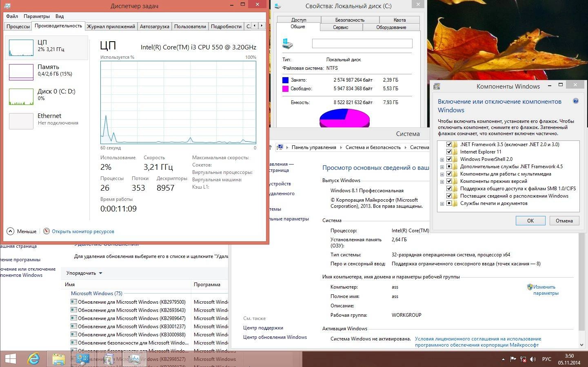Open Вид menu in Task Manager
Viewport: 588px width, 367px height.
tap(60, 16)
